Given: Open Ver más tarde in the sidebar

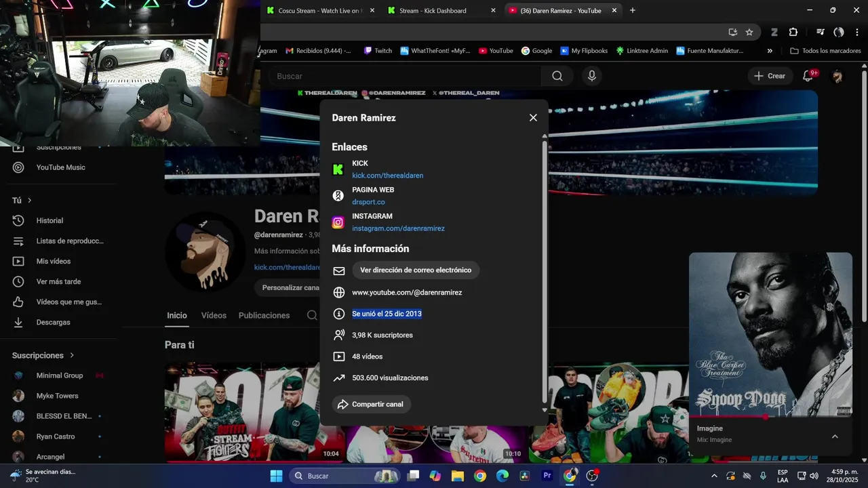Looking at the screenshot, I should pyautogui.click(x=60, y=281).
